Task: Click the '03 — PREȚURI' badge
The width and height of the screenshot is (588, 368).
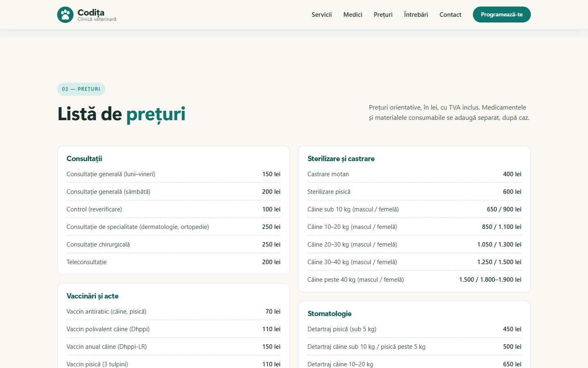Action: pos(81,89)
